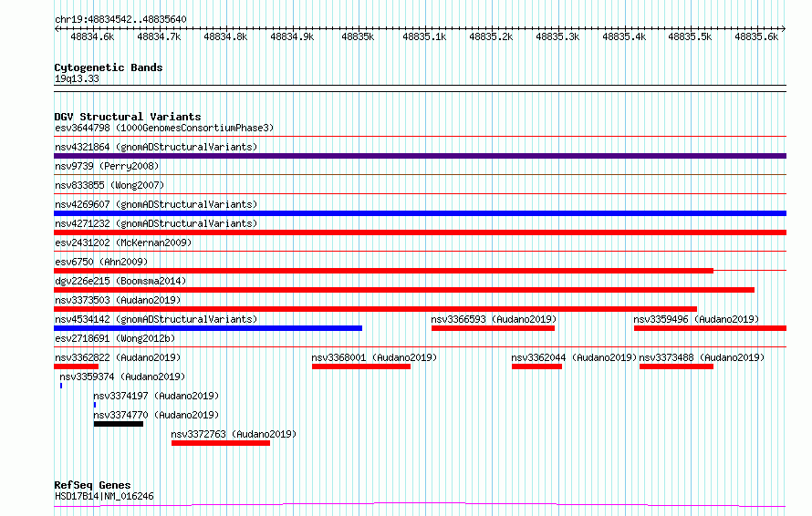Screen dimensions: 812x516
Task: Select the red dgv226e215 variant bar
Action: 404,290
